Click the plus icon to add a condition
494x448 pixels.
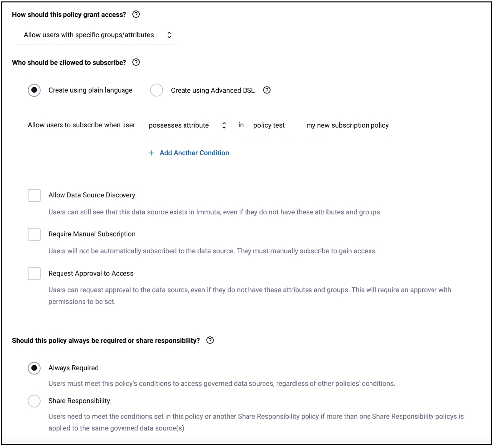coord(151,153)
